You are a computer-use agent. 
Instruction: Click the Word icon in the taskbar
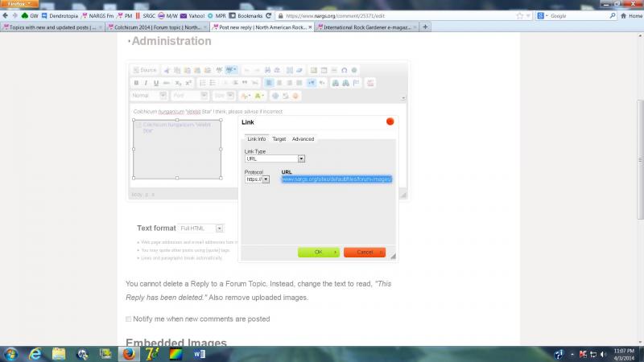(x=197, y=353)
